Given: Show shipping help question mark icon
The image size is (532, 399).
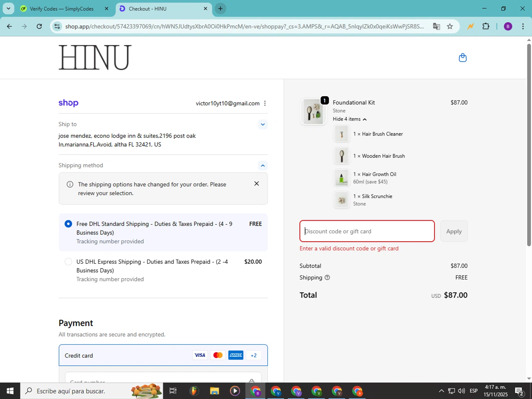Looking at the screenshot, I should point(327,277).
